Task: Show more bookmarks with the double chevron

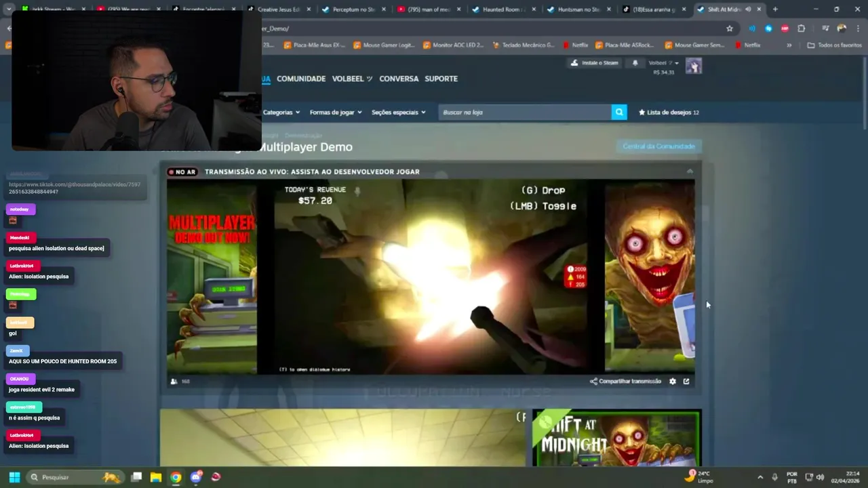Action: point(789,45)
